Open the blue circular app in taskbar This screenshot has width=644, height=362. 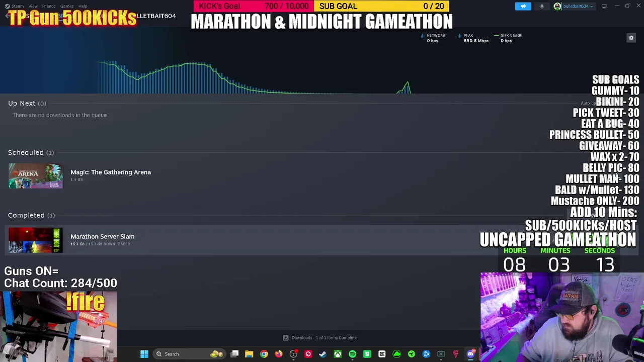point(426,354)
